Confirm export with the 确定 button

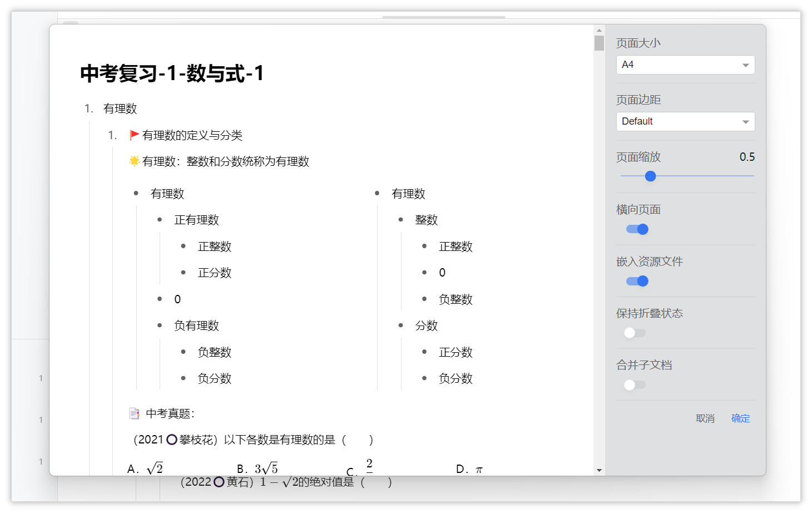pyautogui.click(x=740, y=418)
